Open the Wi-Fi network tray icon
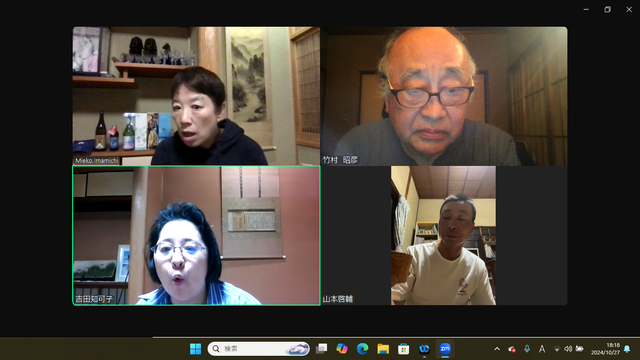The width and height of the screenshot is (640, 360). (557, 349)
